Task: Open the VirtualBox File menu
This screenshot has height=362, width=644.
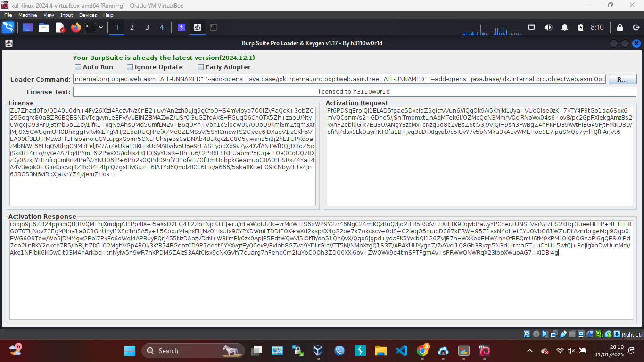Action: pos(8,15)
